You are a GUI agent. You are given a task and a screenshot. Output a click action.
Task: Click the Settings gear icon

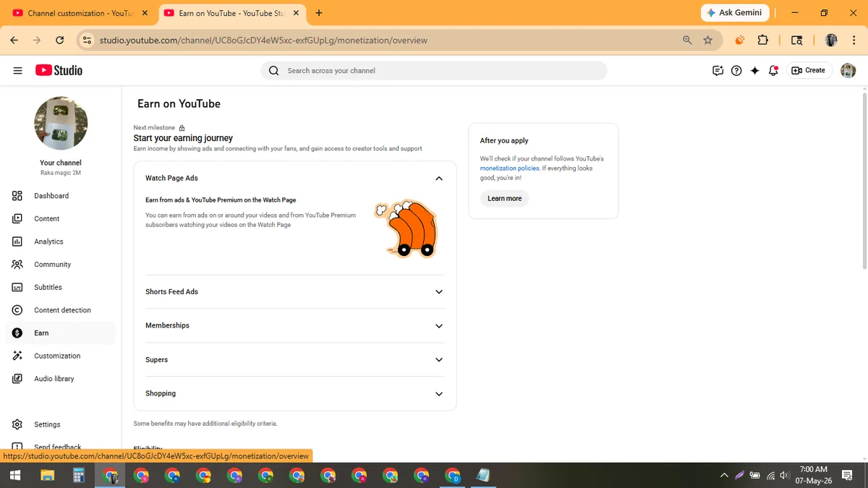point(17,424)
